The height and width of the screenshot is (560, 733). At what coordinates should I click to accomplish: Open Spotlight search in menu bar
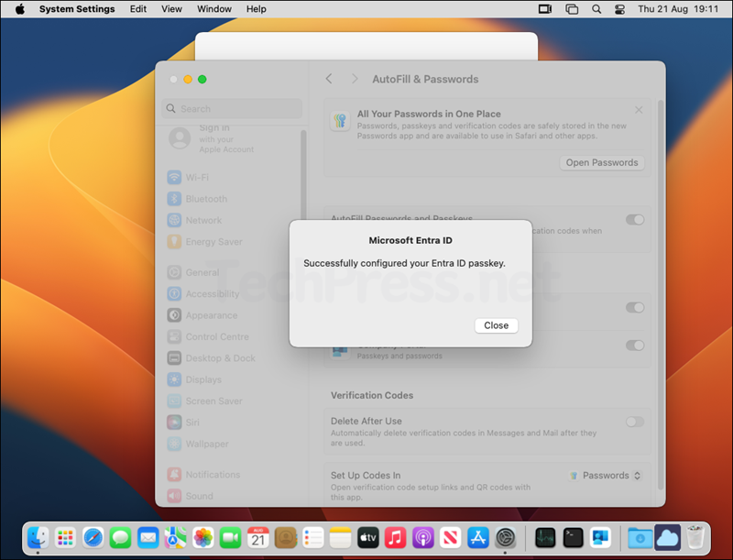point(596,9)
